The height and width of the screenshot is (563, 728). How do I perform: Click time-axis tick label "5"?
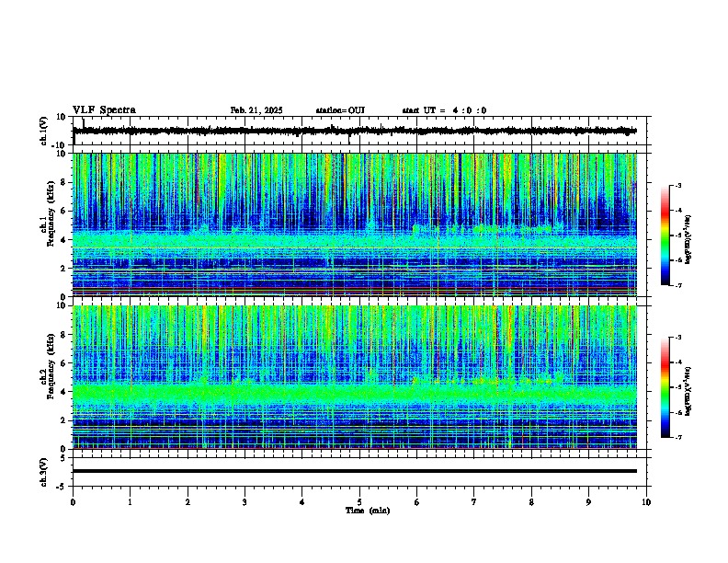(x=359, y=502)
